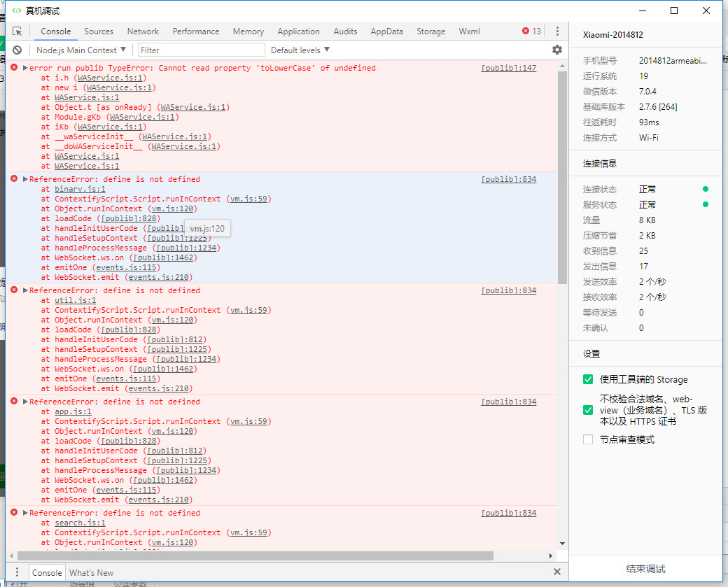Uncheck the 不校验合法域名 checkbox

point(588,410)
